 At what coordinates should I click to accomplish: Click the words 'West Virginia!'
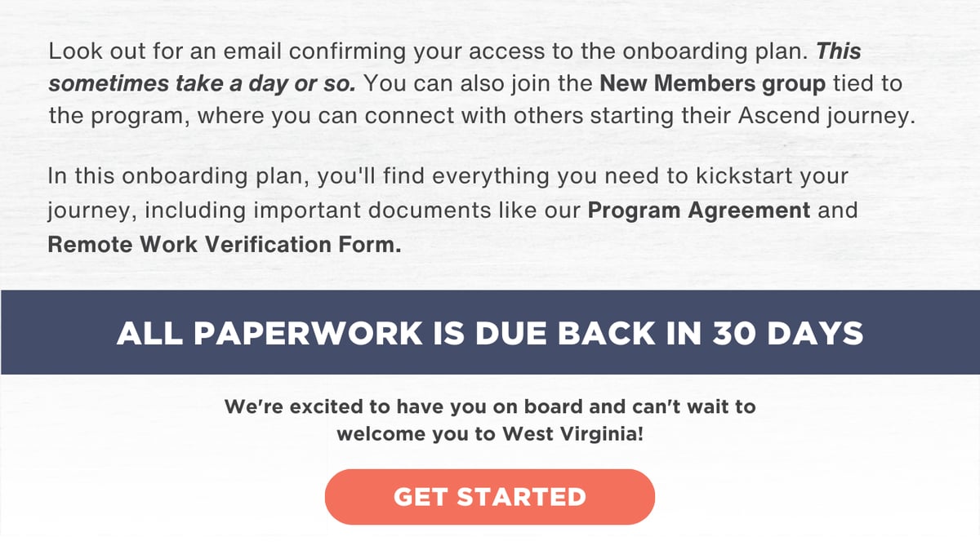(x=573, y=433)
